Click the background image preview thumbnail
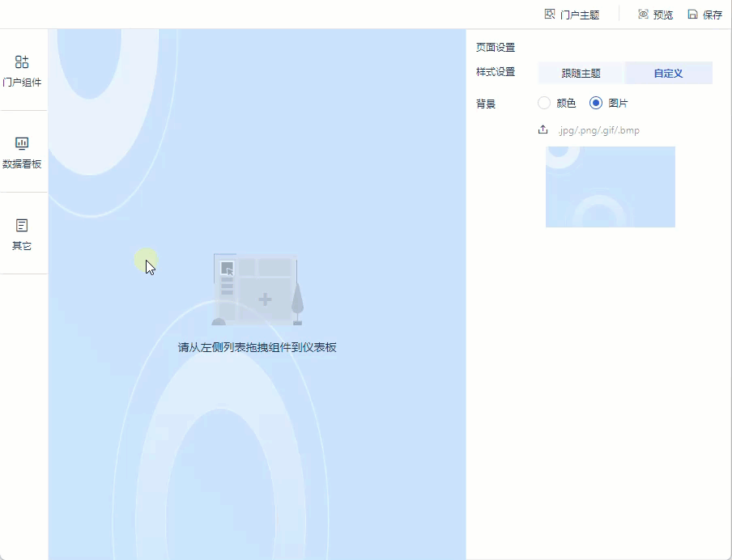The height and width of the screenshot is (560, 732). [611, 187]
